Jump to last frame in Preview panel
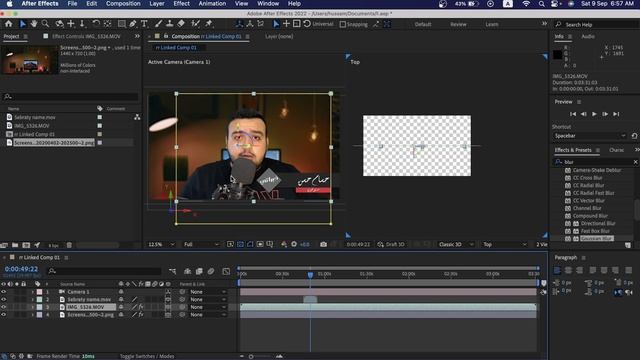Viewport: 640px width, 360px height. tap(616, 114)
